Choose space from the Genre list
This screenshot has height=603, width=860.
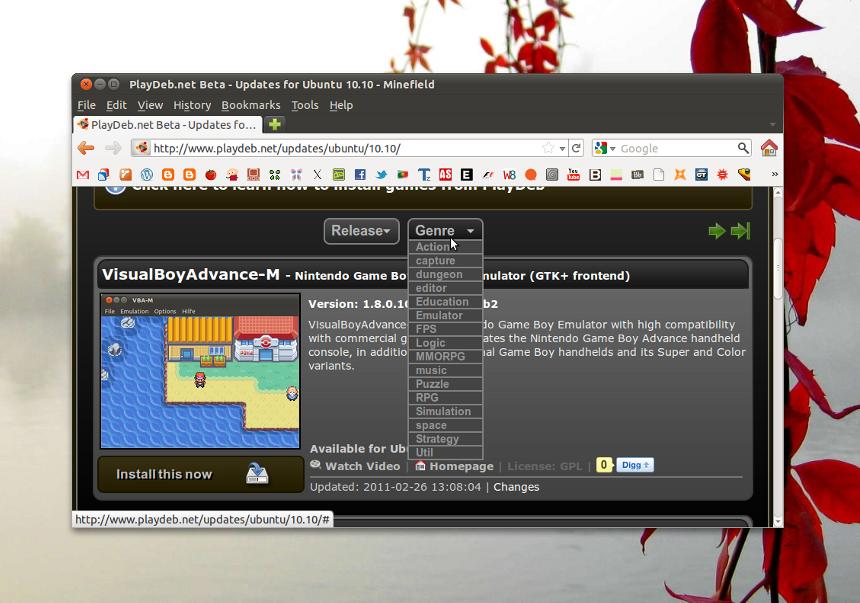(x=445, y=425)
